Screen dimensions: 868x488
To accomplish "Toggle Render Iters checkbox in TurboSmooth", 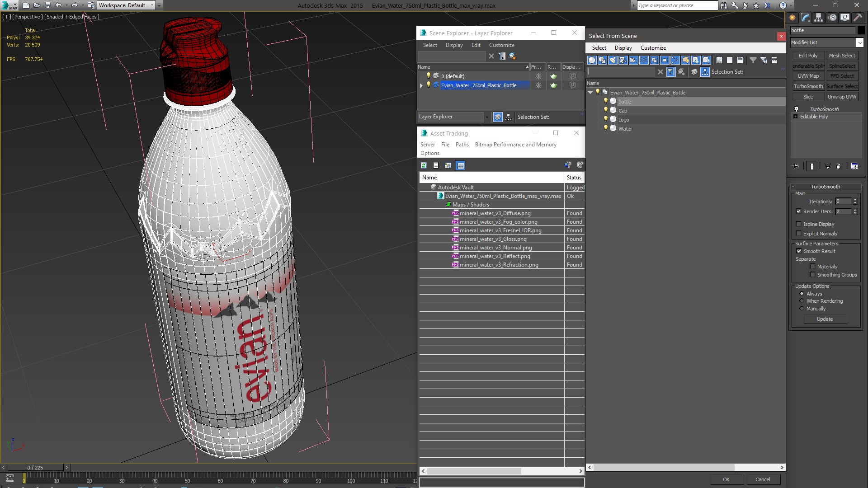I will coord(798,211).
